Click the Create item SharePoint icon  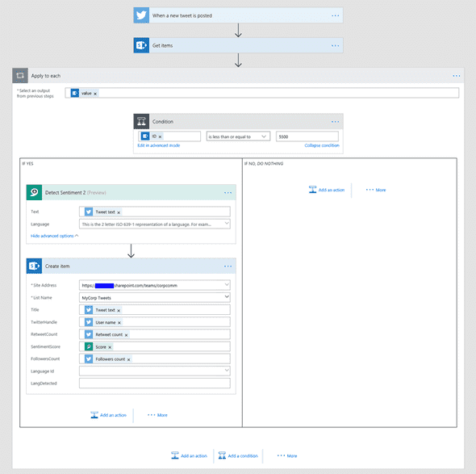click(34, 266)
